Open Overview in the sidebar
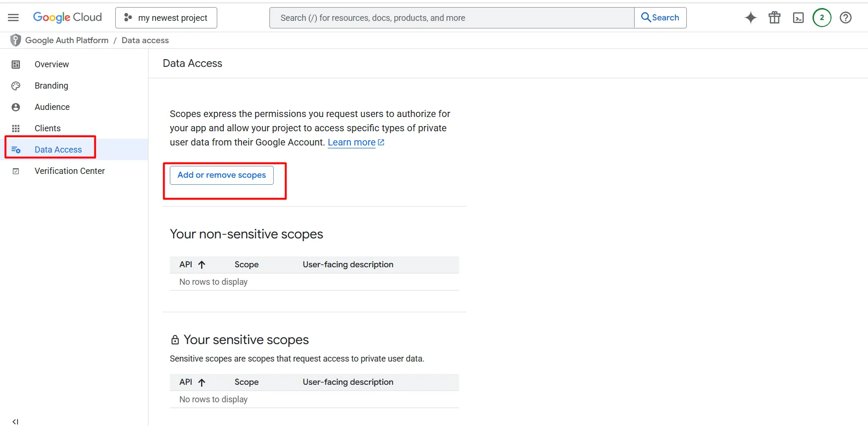The image size is (868, 426). click(x=74, y=64)
